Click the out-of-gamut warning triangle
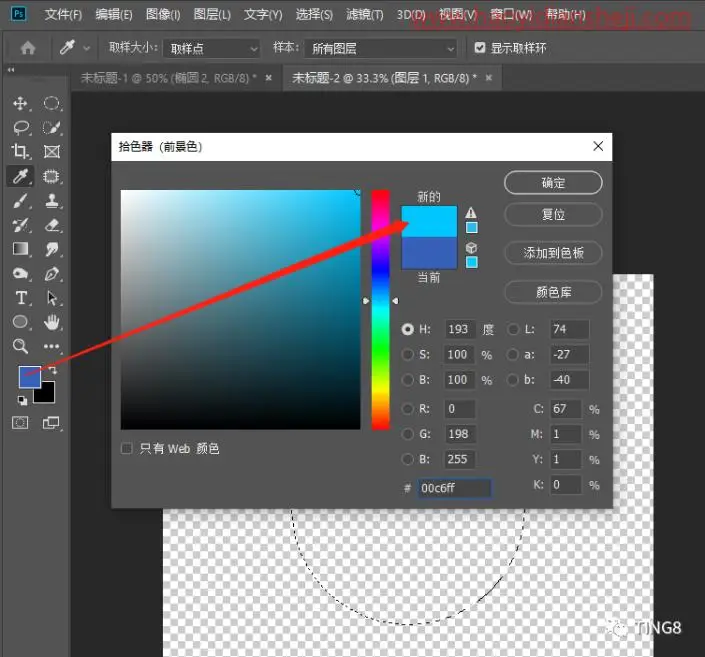The image size is (705, 657). (x=471, y=212)
